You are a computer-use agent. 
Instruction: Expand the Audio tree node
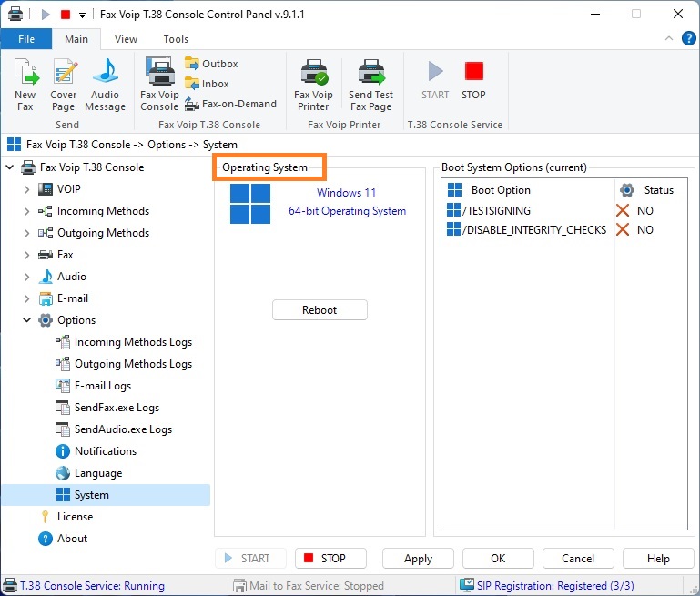[x=26, y=277]
